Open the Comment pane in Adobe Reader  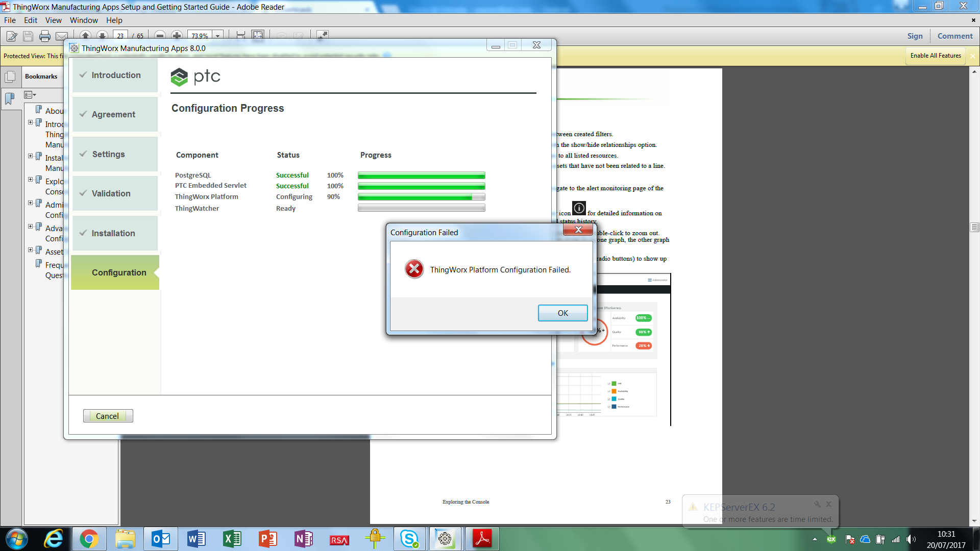pyautogui.click(x=955, y=36)
